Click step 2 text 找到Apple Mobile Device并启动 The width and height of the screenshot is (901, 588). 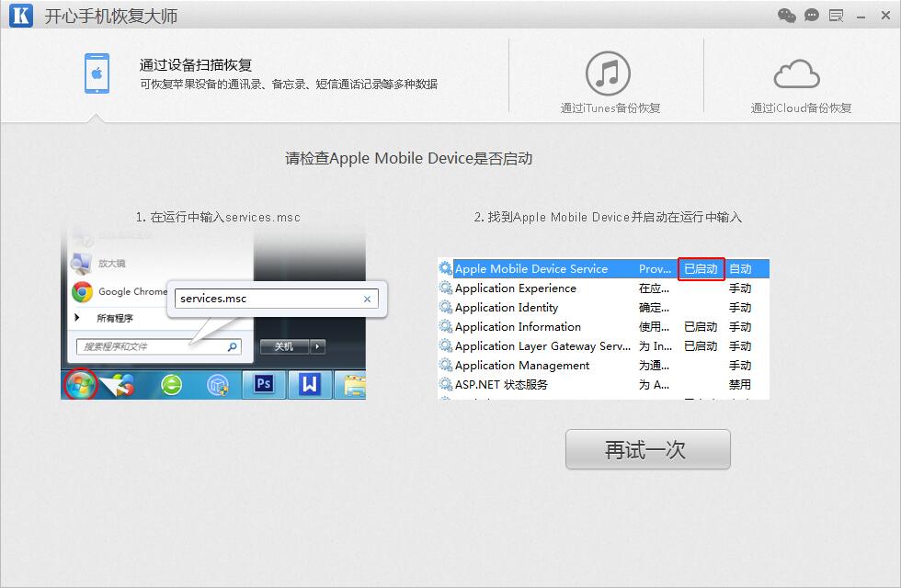point(608,217)
